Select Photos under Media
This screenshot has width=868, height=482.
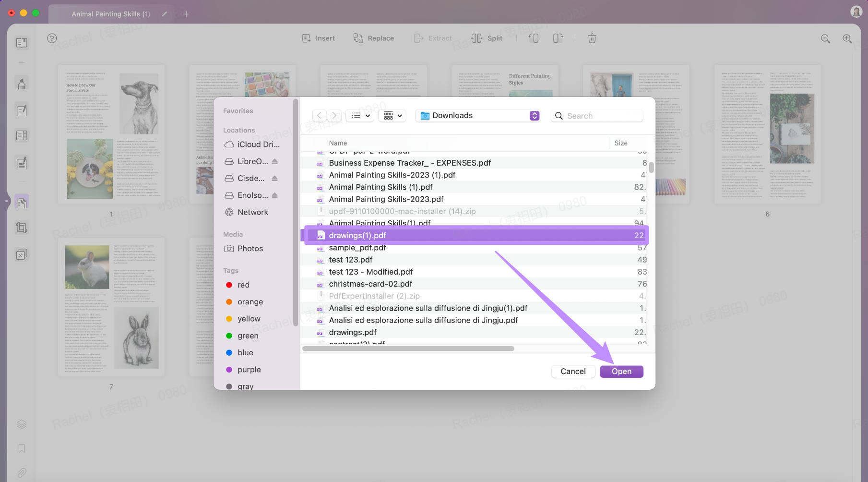pyautogui.click(x=244, y=248)
